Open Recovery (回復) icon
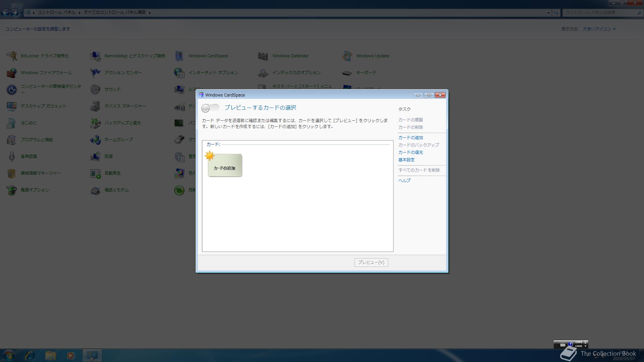The height and width of the screenshot is (362, 644). click(x=96, y=157)
